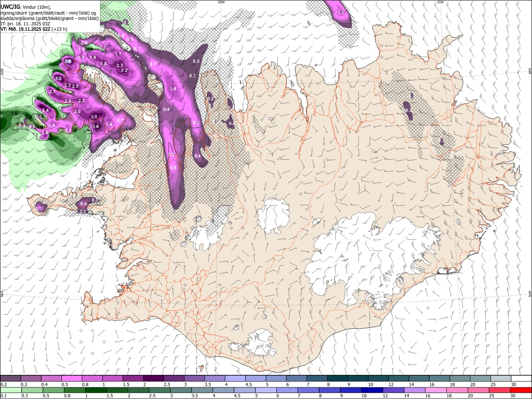Click the light pink rain swatch between 16 and 18

(x=436, y=390)
